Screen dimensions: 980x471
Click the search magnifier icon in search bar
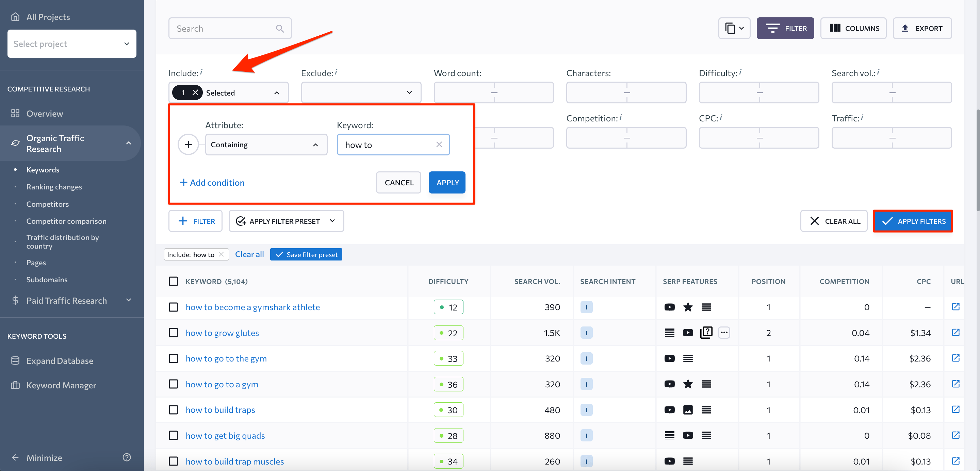coord(280,28)
